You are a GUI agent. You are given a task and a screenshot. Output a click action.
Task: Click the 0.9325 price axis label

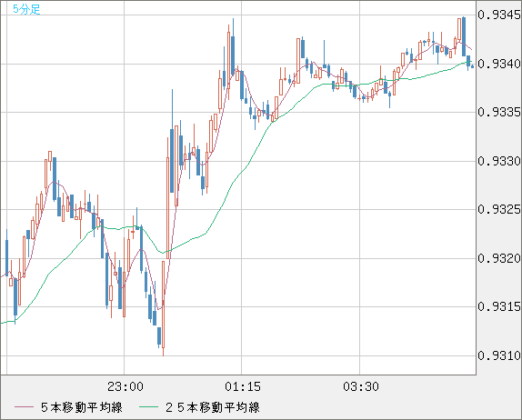(498, 209)
